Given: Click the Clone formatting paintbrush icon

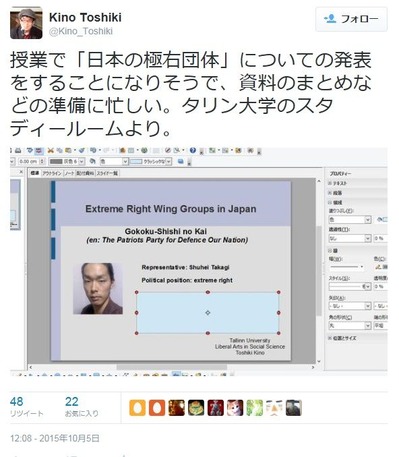Looking at the screenshot, I should [x=82, y=151].
